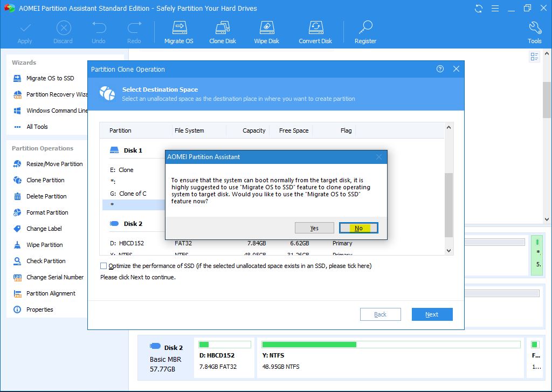Click the Next button
Screen dimensions: 552x392
[432, 314]
